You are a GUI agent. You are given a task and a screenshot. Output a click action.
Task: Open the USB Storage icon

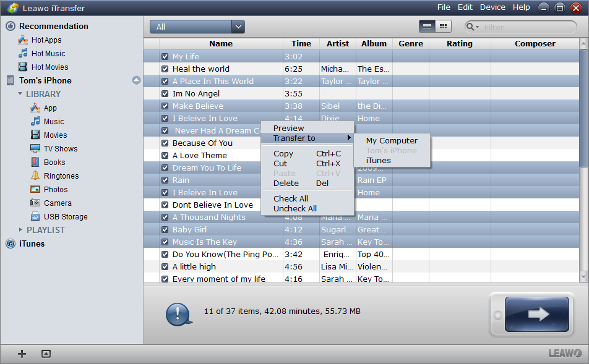pyautogui.click(x=35, y=216)
